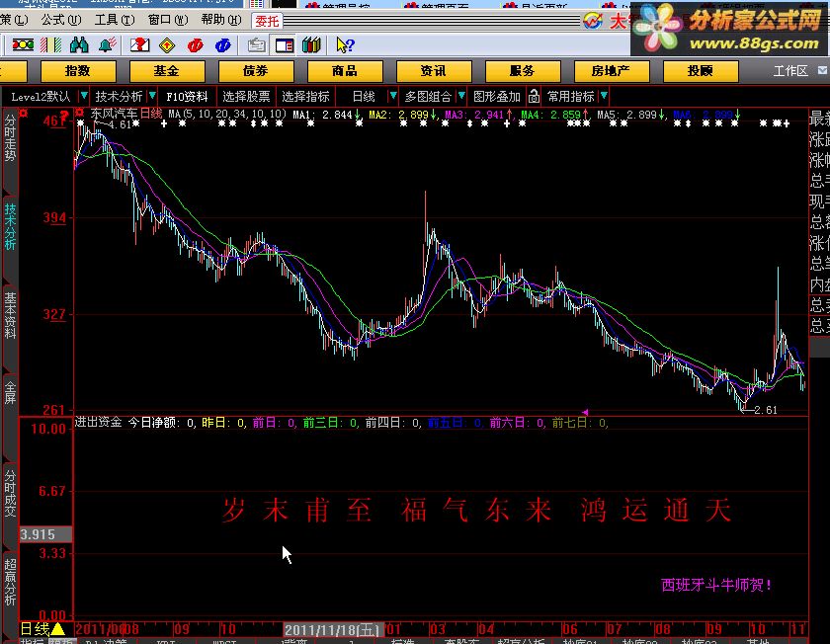Click 选择指标 in chart toolbar
830x644 pixels.
tap(305, 97)
